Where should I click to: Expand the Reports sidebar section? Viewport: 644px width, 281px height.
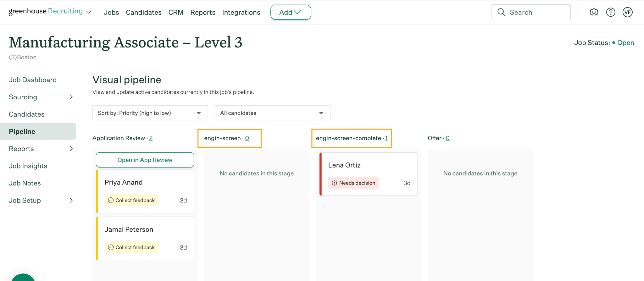point(71,149)
